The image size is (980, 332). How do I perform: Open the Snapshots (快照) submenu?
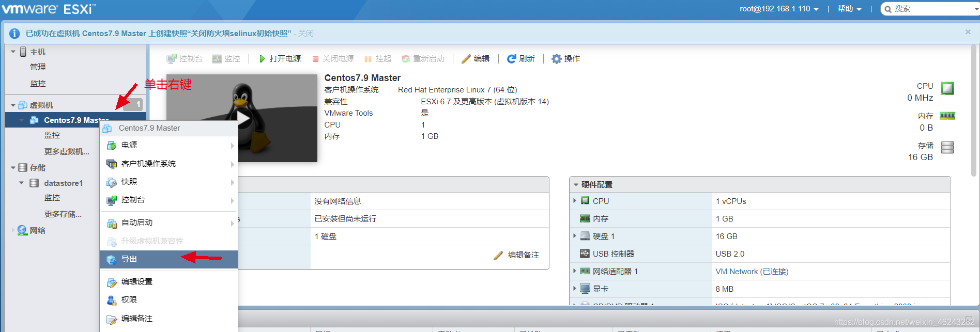coord(169,182)
